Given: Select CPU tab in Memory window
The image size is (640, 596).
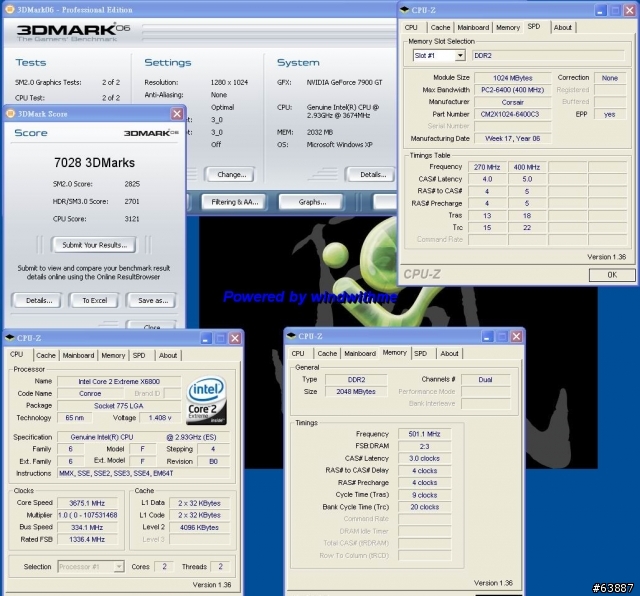Looking at the screenshot, I should [x=298, y=353].
